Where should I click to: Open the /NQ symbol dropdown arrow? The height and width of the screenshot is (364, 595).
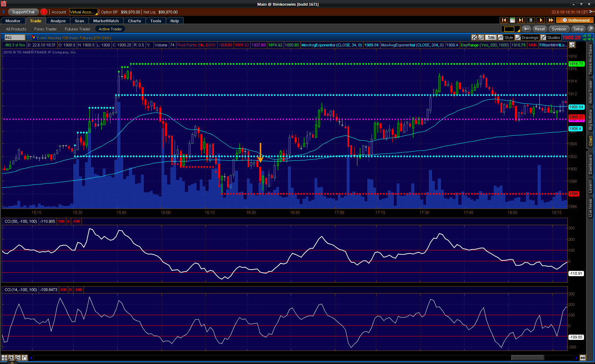28,38
